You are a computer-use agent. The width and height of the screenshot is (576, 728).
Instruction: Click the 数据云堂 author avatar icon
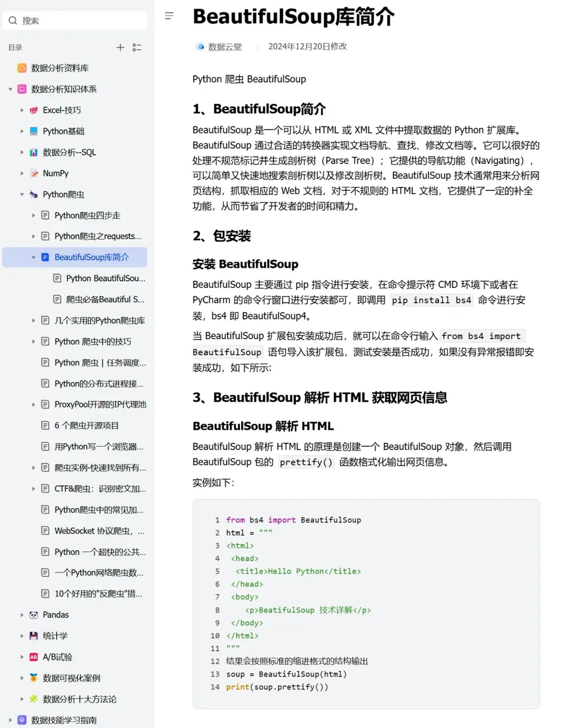(x=200, y=47)
